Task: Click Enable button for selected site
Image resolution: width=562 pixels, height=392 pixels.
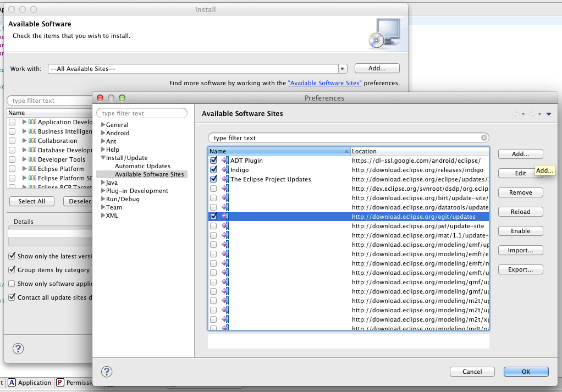Action: click(x=520, y=231)
